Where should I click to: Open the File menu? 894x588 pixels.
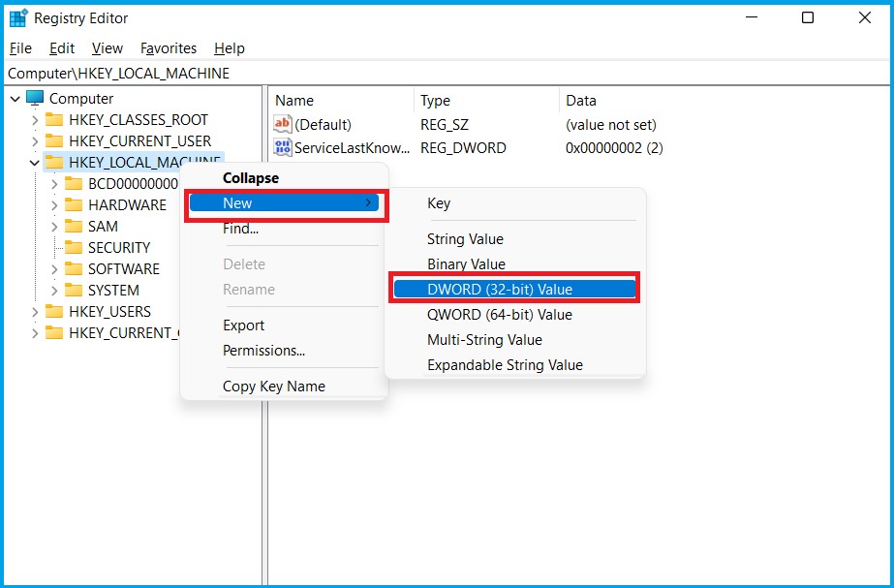20,48
